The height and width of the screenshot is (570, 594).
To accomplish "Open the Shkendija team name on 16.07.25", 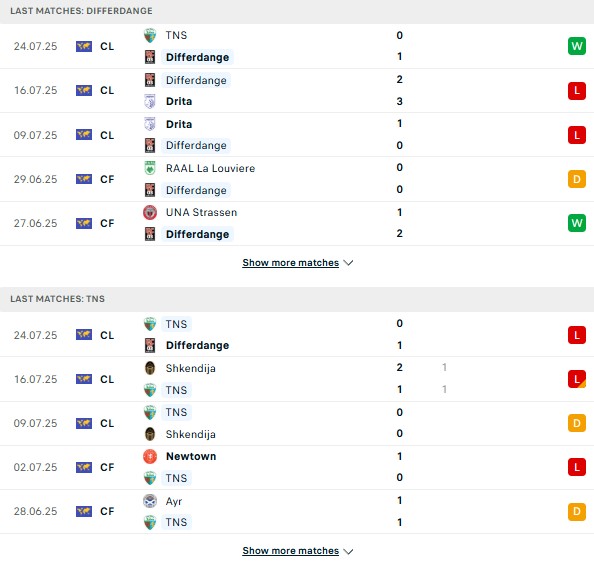I will (191, 368).
